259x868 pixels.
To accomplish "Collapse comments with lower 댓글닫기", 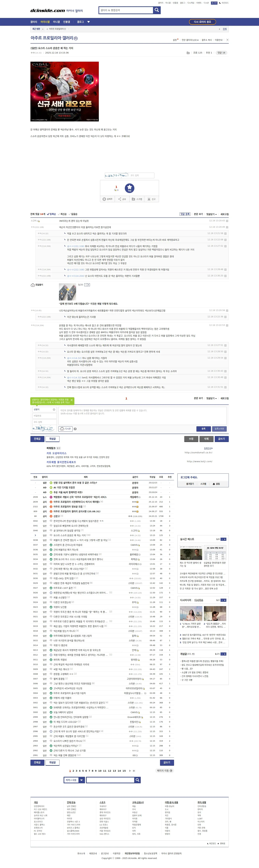I will (x=211, y=398).
